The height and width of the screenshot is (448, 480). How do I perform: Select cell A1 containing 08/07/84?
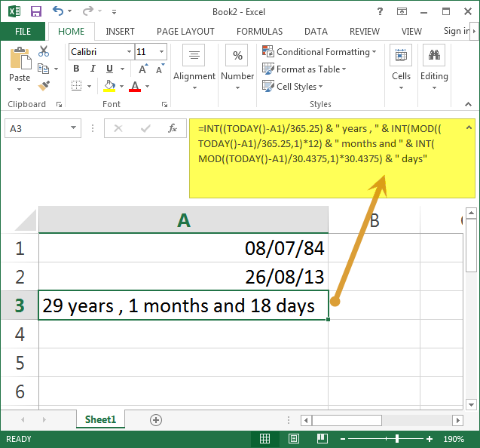(x=183, y=248)
